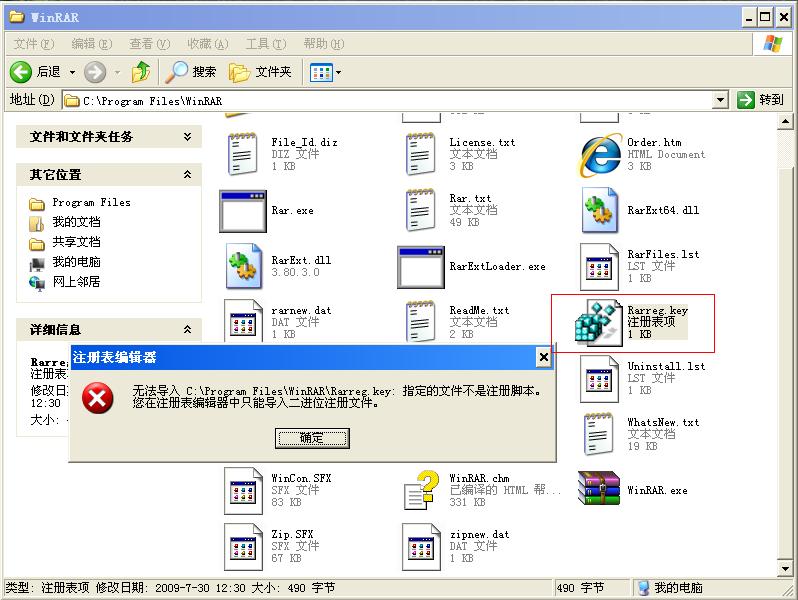
Task: Expand the 文件和文件夹任务 panel
Action: pos(187,136)
